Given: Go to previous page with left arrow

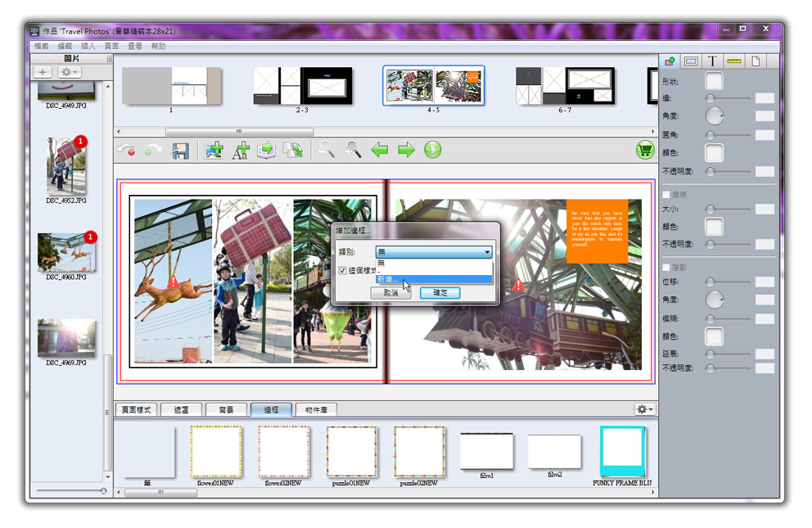Looking at the screenshot, I should 379,150.
